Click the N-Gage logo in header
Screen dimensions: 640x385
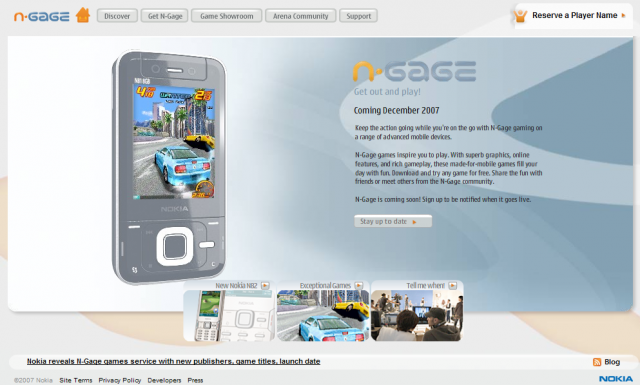click(42, 16)
